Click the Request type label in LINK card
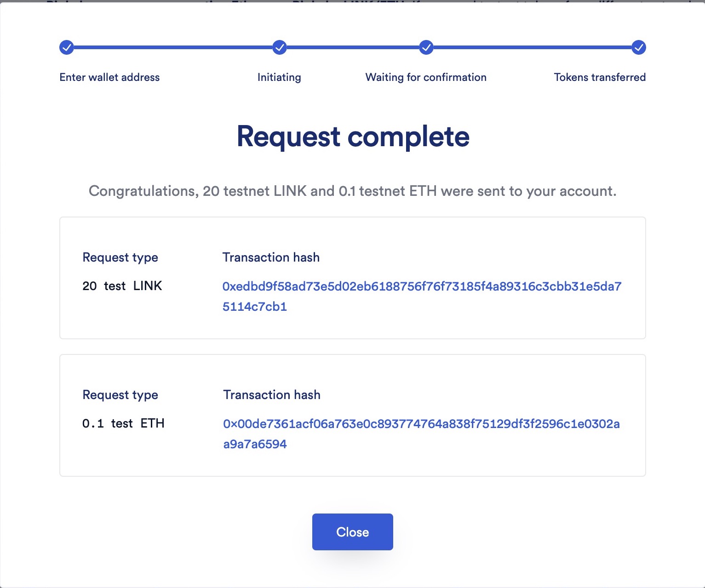Screen dimensions: 705x588 (120, 257)
